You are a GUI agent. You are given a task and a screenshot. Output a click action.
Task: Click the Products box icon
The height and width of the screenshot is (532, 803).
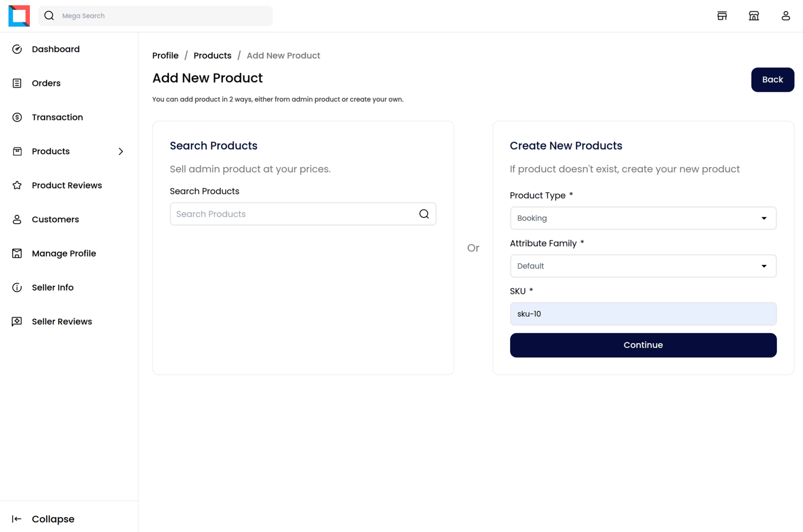tap(17, 151)
